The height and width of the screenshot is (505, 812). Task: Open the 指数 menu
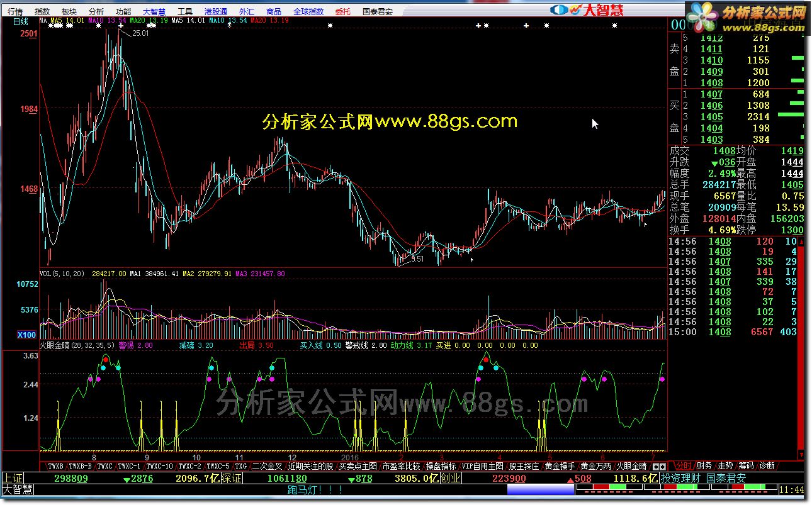tap(42, 11)
